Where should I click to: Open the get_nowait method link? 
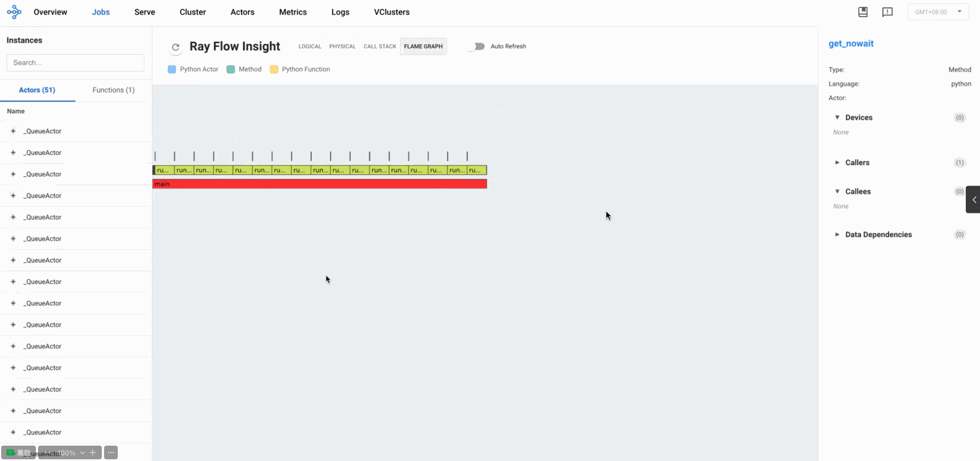(x=851, y=44)
